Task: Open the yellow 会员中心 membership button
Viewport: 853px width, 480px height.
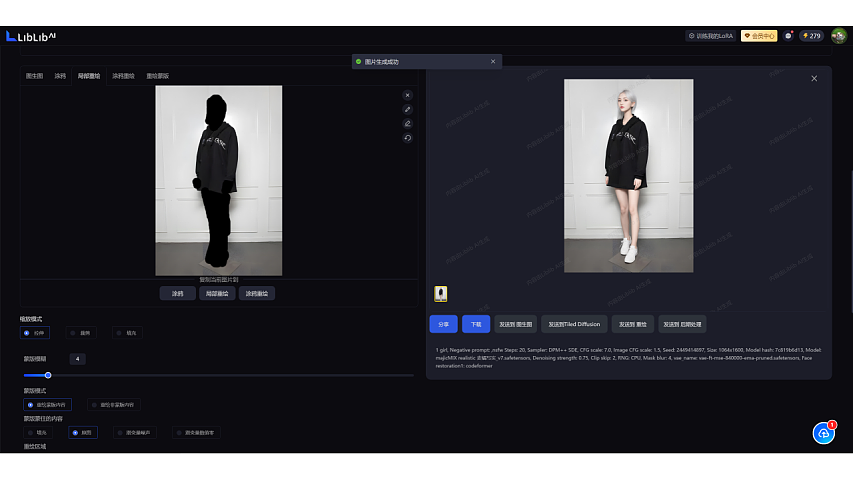Action: pyautogui.click(x=759, y=36)
